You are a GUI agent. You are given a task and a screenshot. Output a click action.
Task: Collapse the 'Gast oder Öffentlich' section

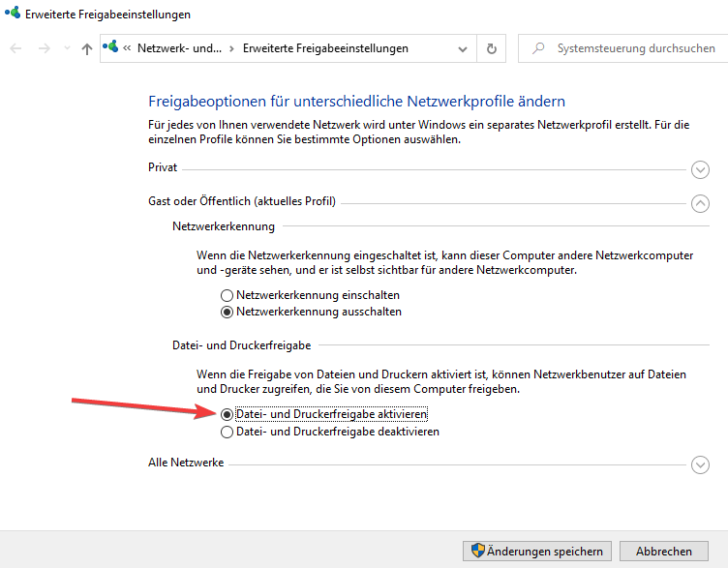pos(700,203)
